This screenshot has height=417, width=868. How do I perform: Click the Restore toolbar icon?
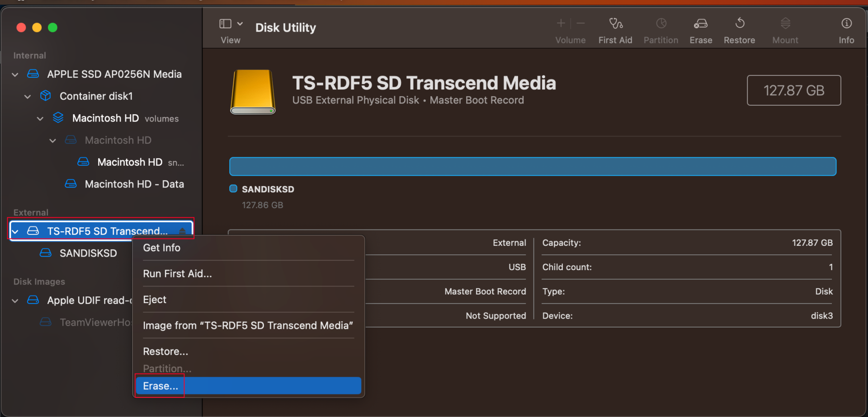(740, 23)
